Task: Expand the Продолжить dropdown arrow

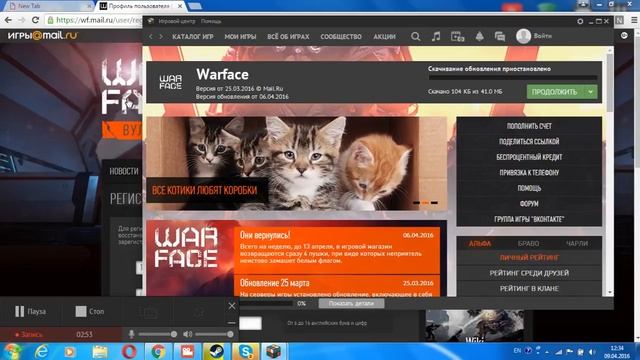Action: [591, 92]
